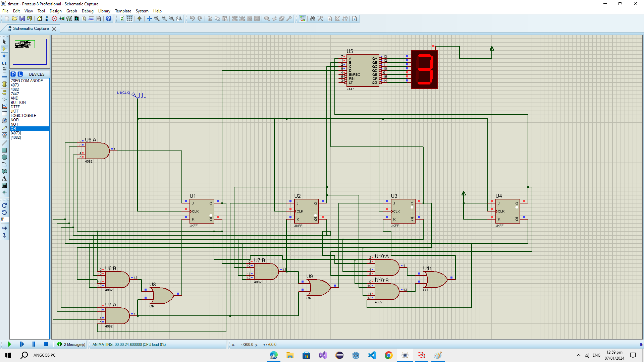Rotate anti-clockwise button

click(4, 213)
